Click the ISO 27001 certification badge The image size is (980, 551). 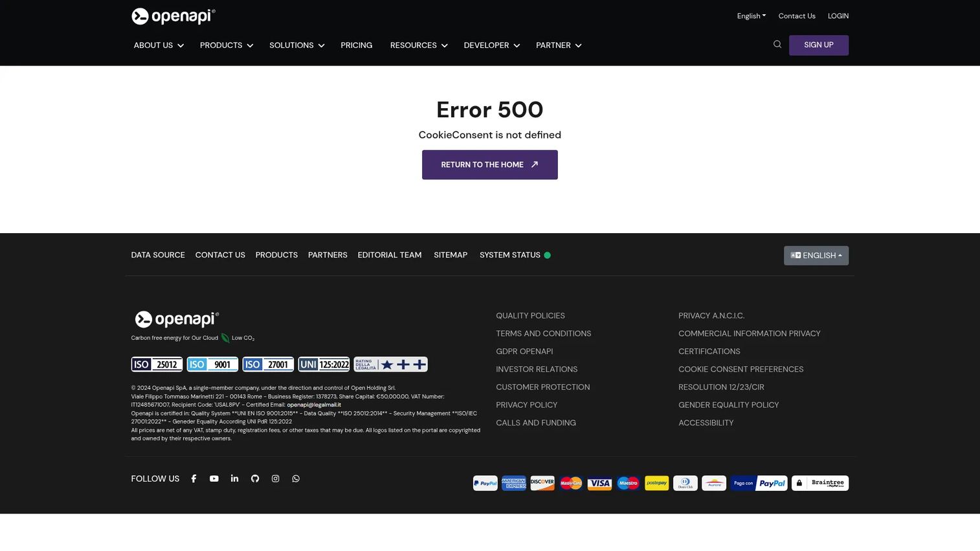coord(268,365)
